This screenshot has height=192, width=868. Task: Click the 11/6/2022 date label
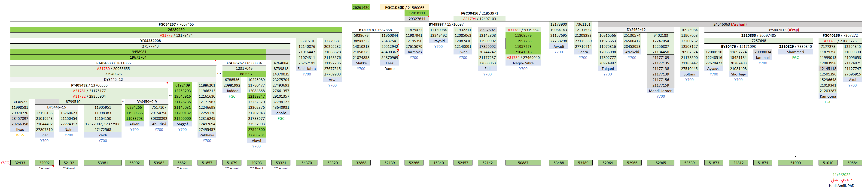coord(841,174)
